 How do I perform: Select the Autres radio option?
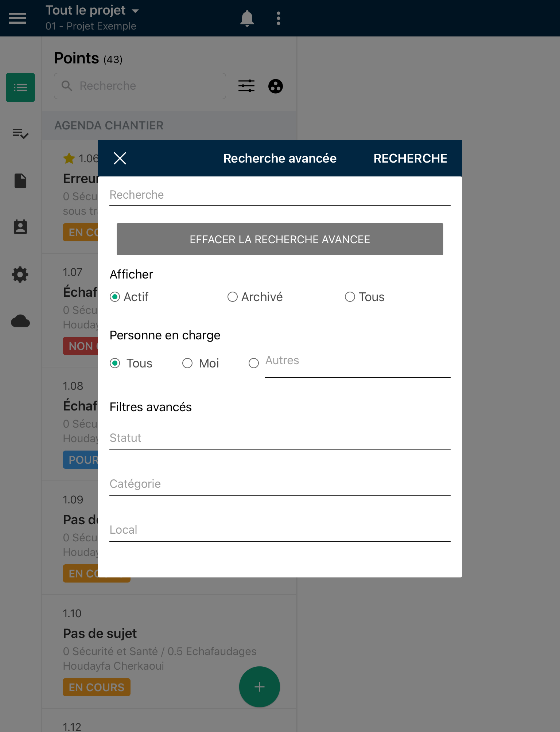coord(254,363)
